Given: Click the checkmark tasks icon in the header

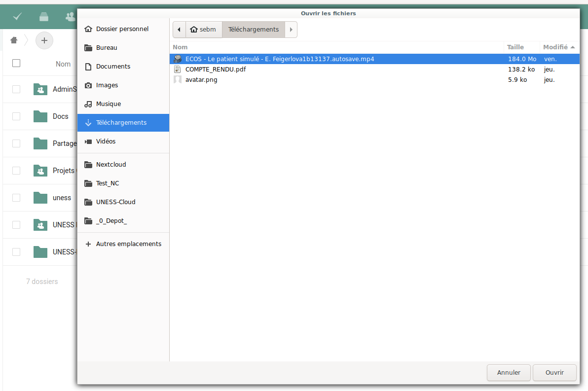Looking at the screenshot, I should [x=18, y=17].
